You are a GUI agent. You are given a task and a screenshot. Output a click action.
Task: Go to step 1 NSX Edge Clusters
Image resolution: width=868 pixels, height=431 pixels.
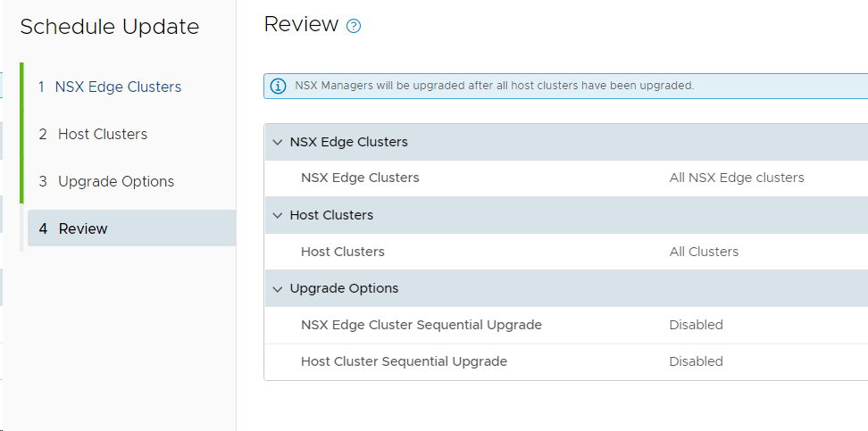110,87
